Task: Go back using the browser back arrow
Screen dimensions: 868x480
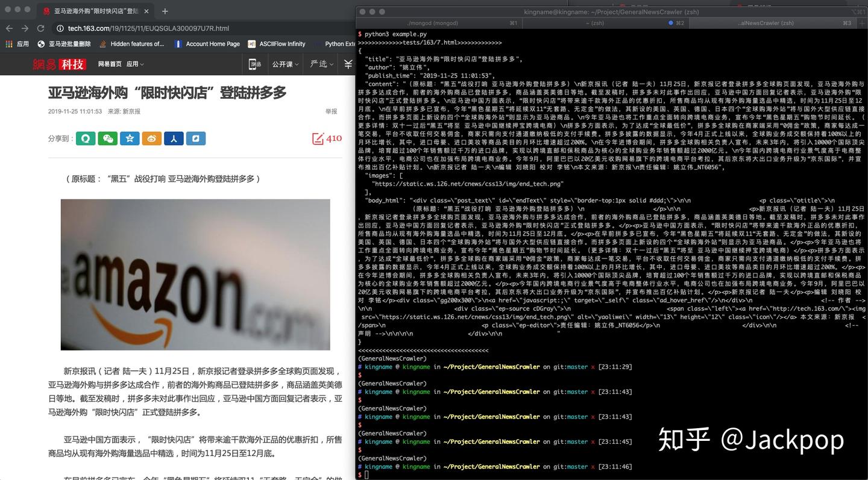Action: (9, 28)
